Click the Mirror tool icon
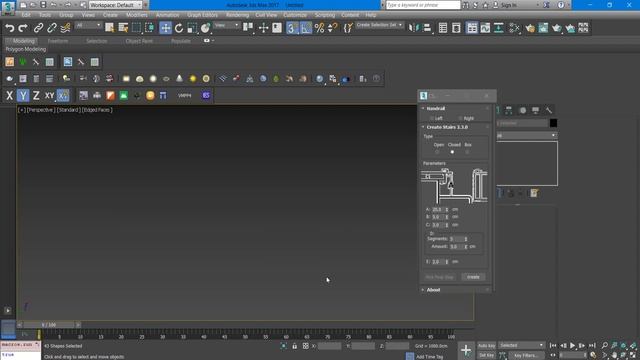Image resolution: width=640 pixels, height=360 pixels. [x=413, y=28]
